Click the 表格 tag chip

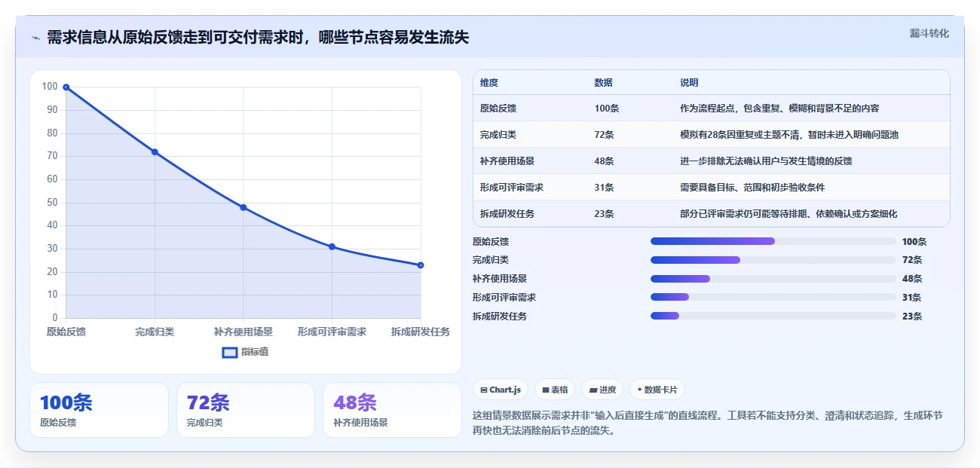[555, 390]
